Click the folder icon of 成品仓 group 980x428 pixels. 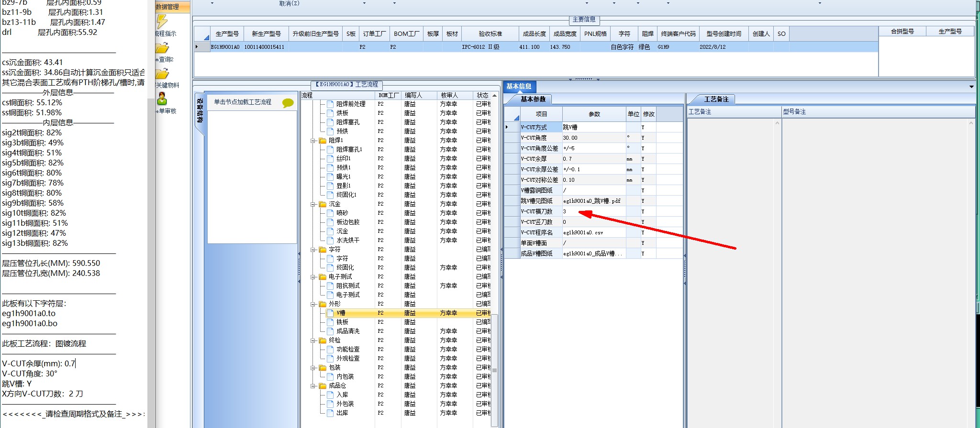323,385
